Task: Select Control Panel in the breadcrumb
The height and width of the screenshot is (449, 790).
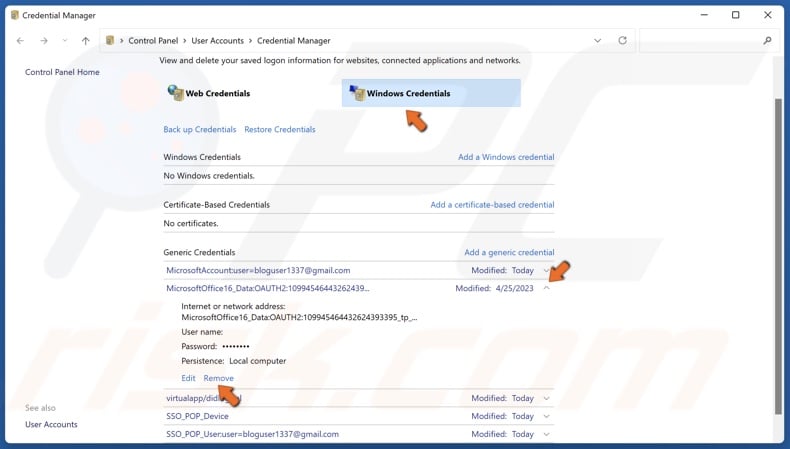Action: (x=153, y=41)
